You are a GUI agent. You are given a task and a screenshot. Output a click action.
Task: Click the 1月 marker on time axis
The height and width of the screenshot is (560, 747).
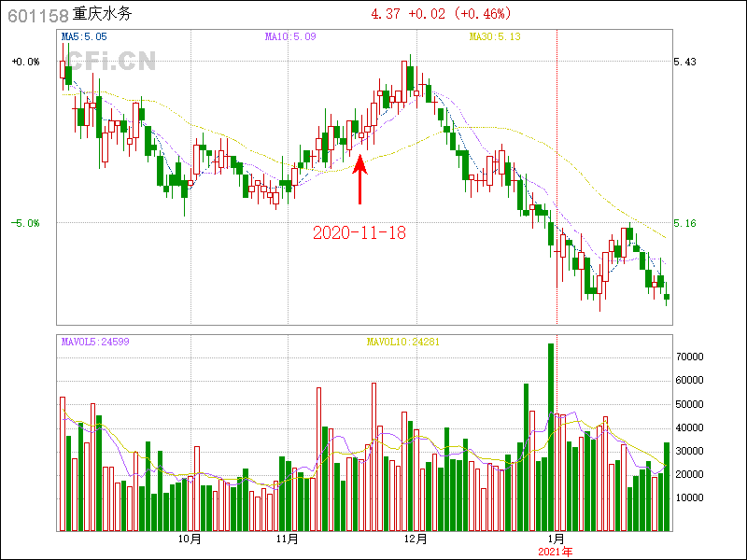(557, 539)
